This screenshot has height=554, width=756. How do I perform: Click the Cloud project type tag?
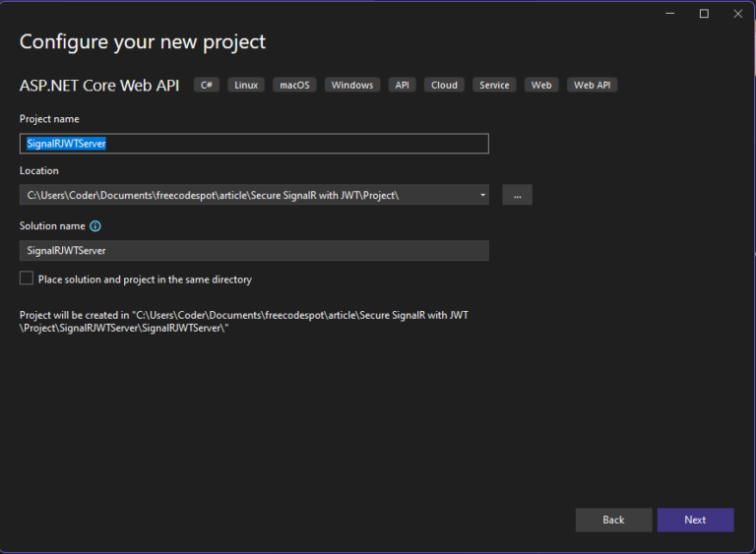tap(444, 85)
